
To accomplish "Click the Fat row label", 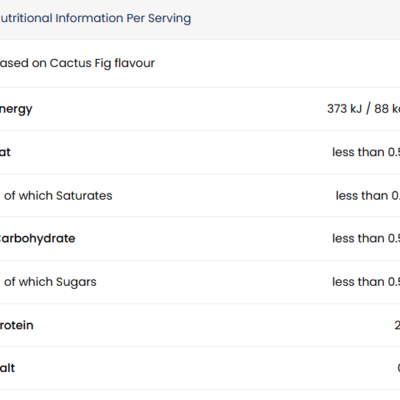I will click(x=5, y=152).
